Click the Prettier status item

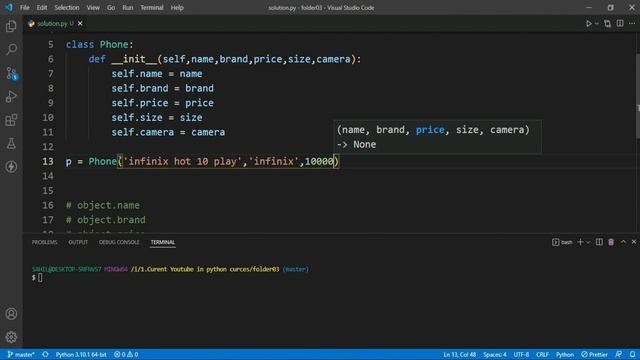click(594, 354)
